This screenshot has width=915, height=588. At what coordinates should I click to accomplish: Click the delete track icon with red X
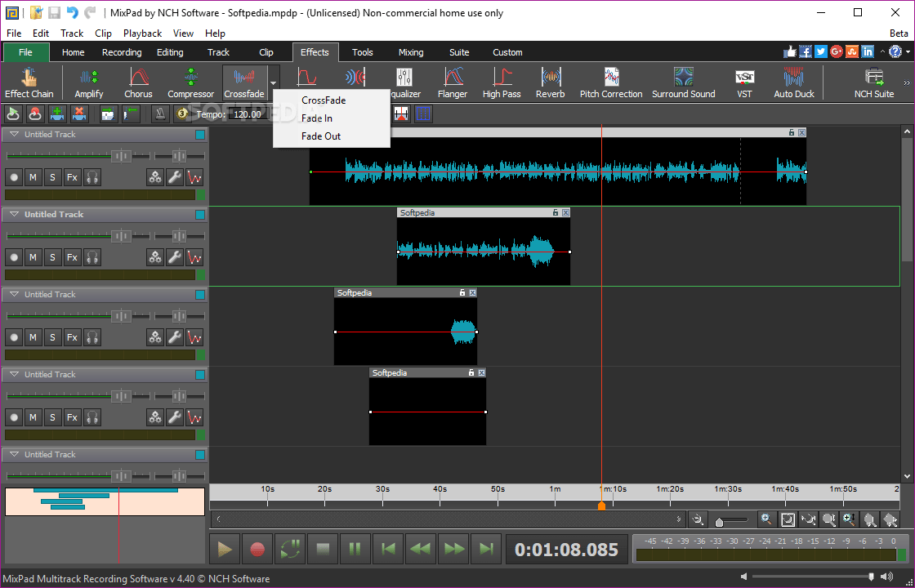(x=80, y=114)
